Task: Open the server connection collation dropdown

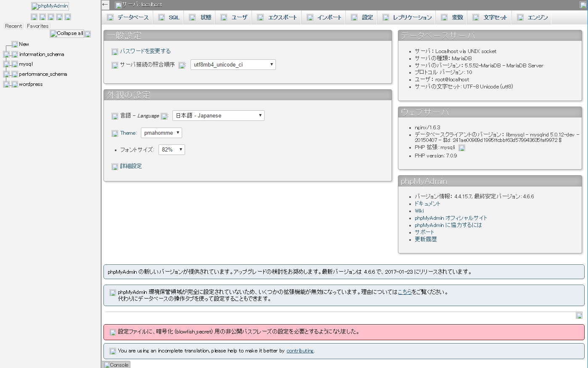Action: [x=233, y=65]
